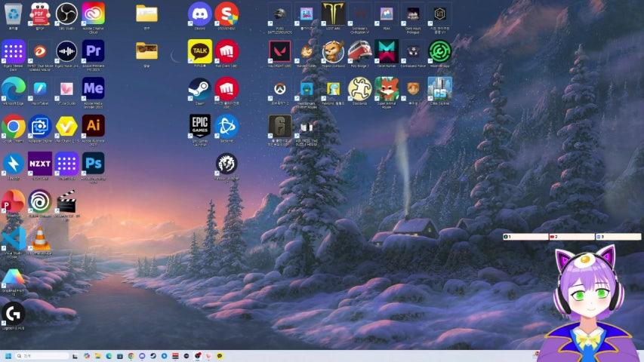Select the Visual Studio Code desktop icon
Screen dimensions: 644x362
pyautogui.click(x=13, y=238)
